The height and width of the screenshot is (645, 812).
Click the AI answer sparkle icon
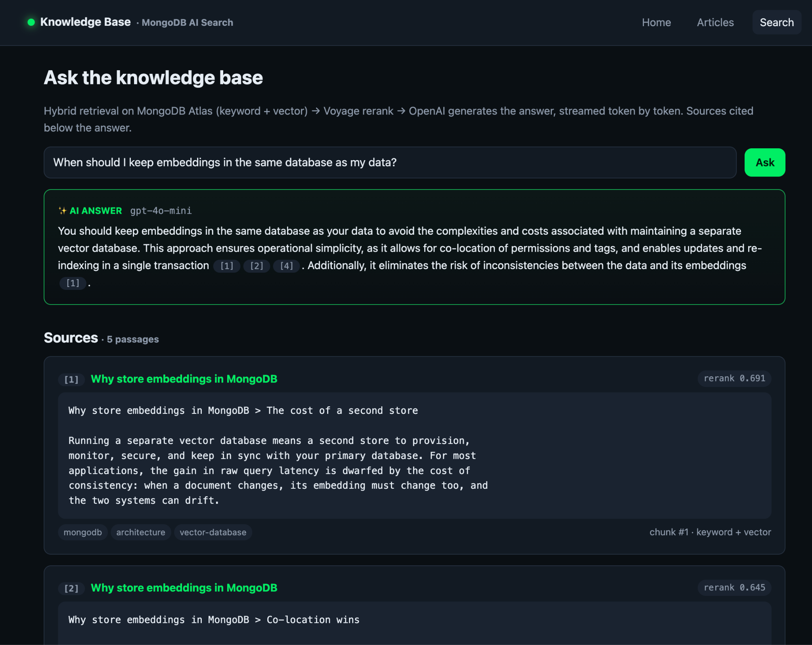pyautogui.click(x=62, y=211)
